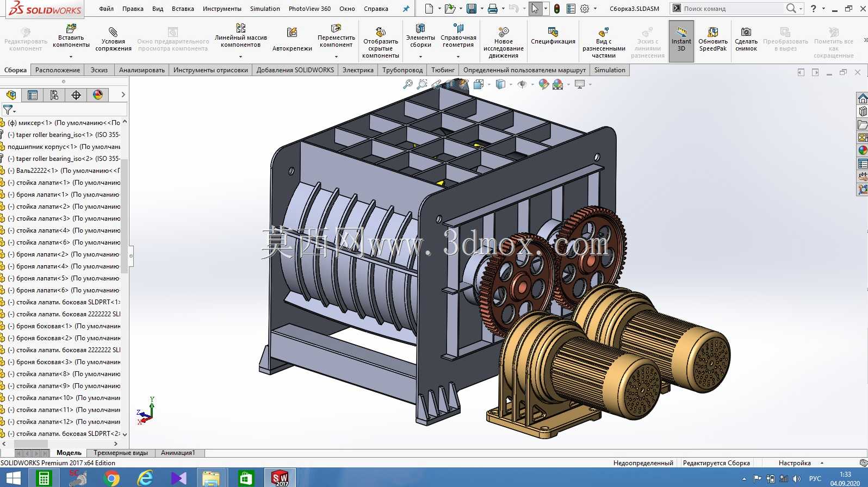Open the FeatureManager design tree tab
868x487 pixels.
11,95
